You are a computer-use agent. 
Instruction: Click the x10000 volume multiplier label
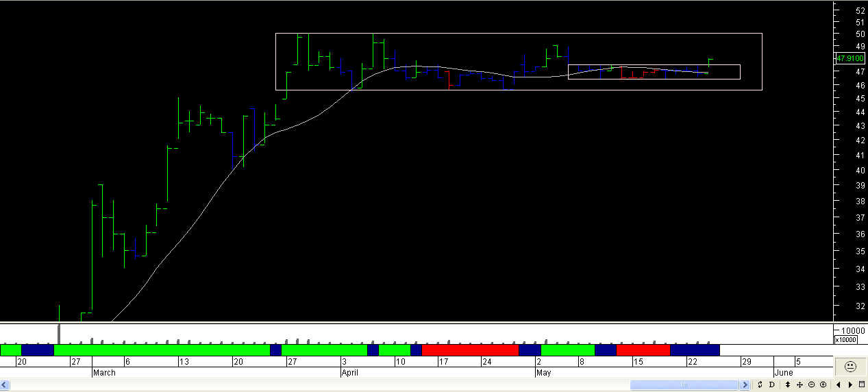(x=845, y=340)
